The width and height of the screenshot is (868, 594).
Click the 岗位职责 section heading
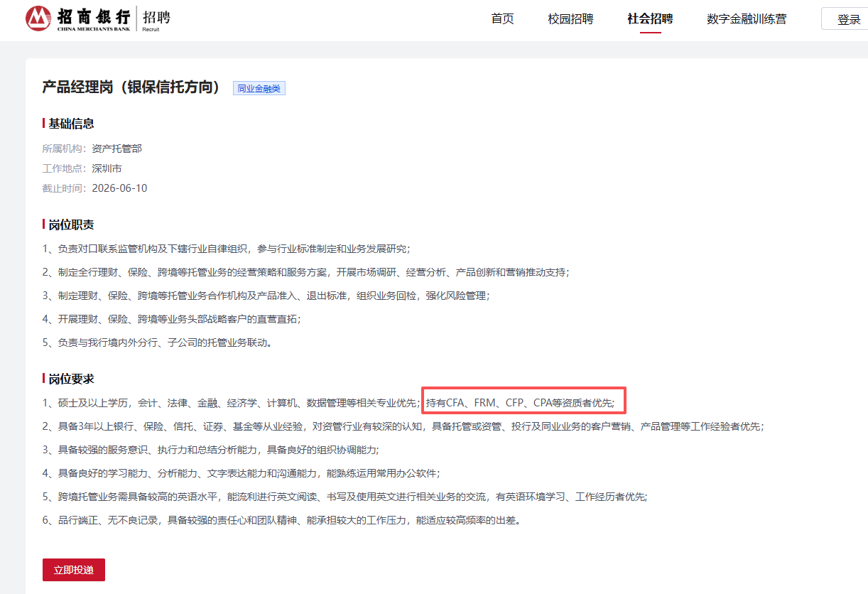(71, 225)
